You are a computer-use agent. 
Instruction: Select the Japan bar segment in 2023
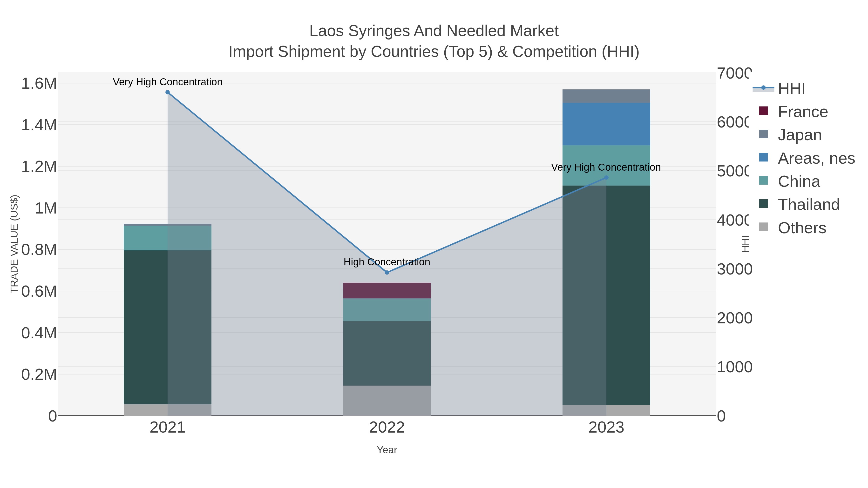point(606,96)
